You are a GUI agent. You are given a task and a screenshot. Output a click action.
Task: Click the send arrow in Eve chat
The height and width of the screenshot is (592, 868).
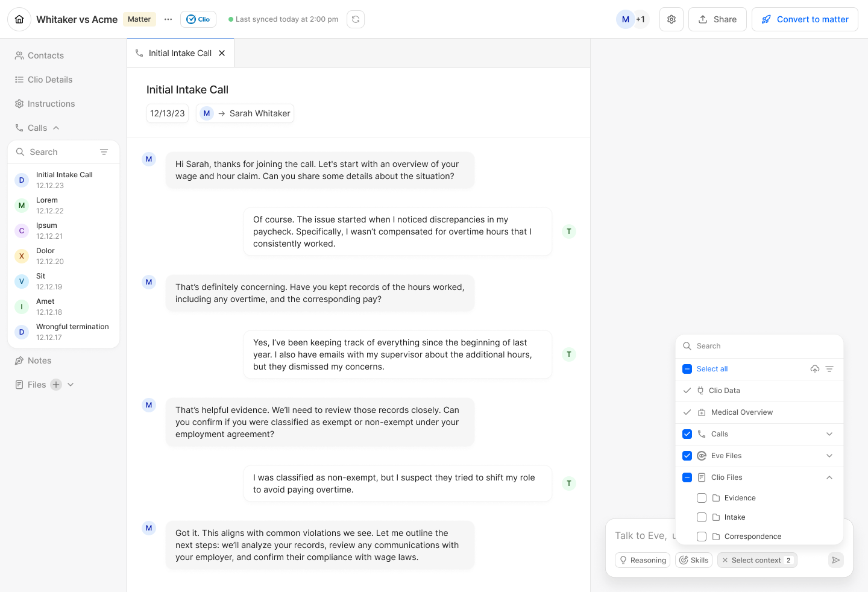tap(835, 560)
